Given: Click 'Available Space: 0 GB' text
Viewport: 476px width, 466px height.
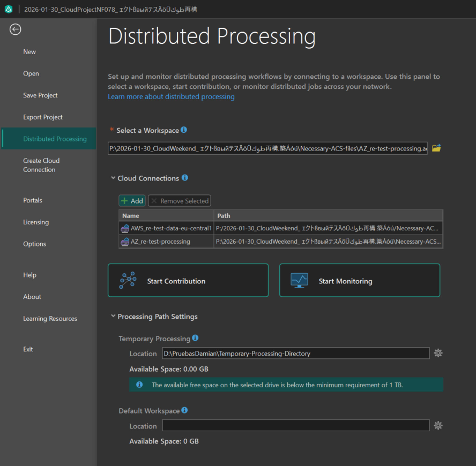Looking at the screenshot, I should point(164,441).
